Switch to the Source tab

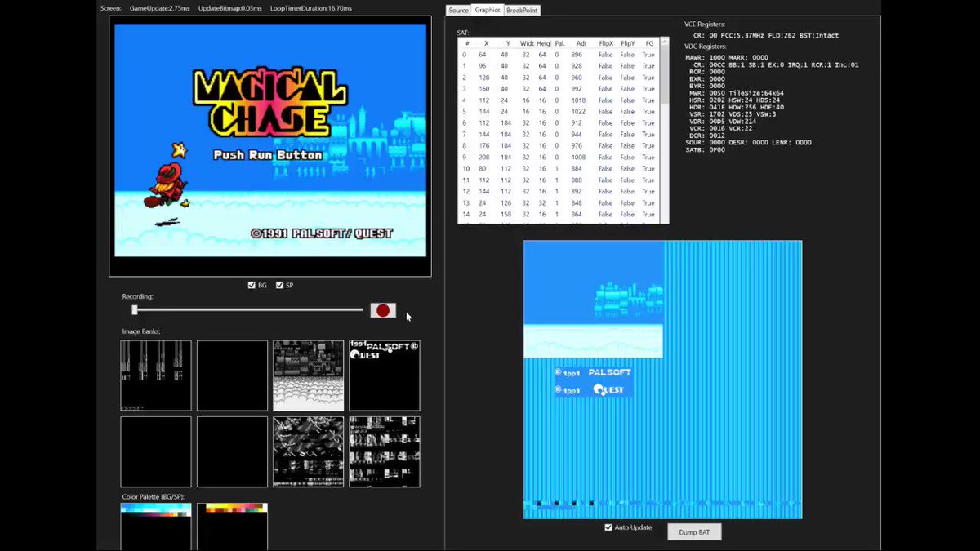[458, 10]
